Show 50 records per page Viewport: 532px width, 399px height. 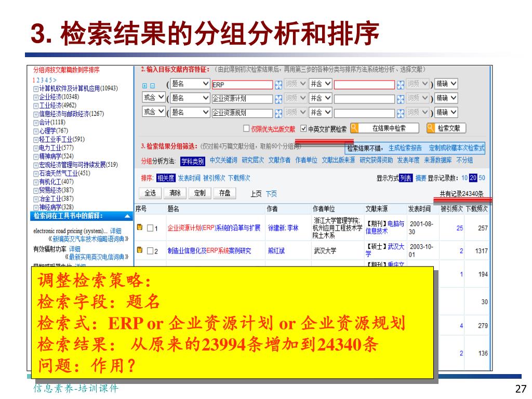click(x=482, y=178)
